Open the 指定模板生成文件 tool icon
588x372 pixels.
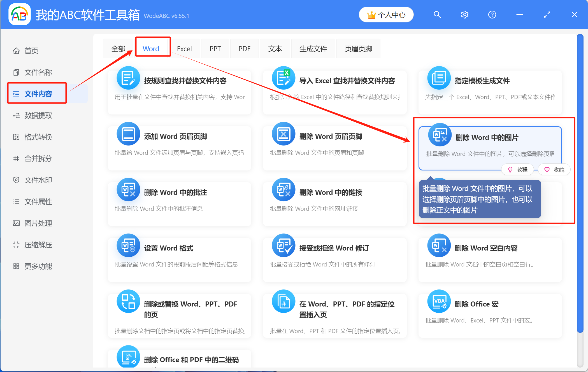[x=439, y=78]
